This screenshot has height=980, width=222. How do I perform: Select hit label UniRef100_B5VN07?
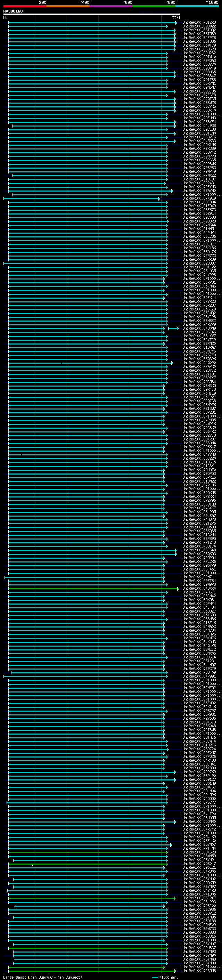click(x=199, y=844)
